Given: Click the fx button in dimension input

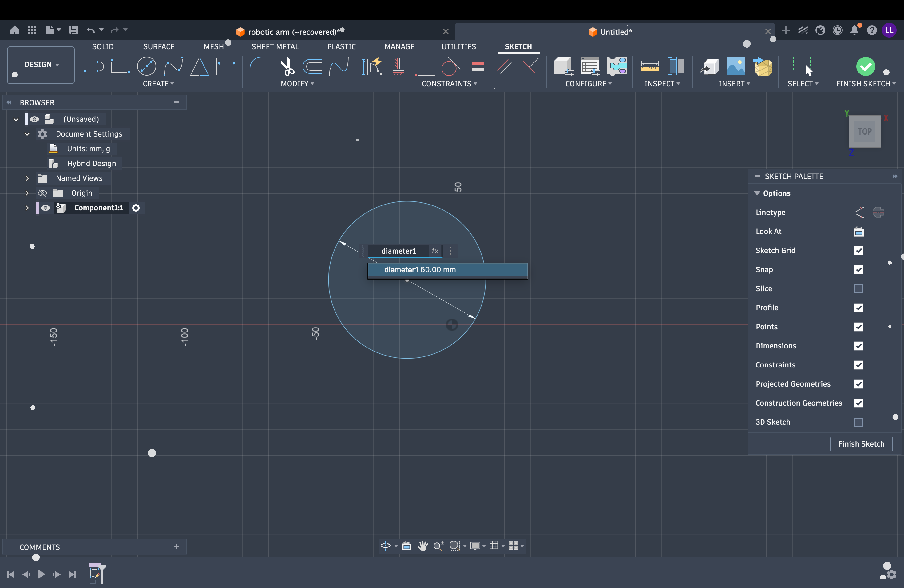Looking at the screenshot, I should pyautogui.click(x=435, y=251).
